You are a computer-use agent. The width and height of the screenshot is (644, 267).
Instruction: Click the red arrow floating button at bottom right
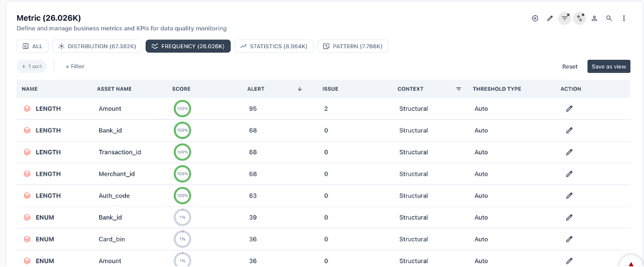point(631,264)
